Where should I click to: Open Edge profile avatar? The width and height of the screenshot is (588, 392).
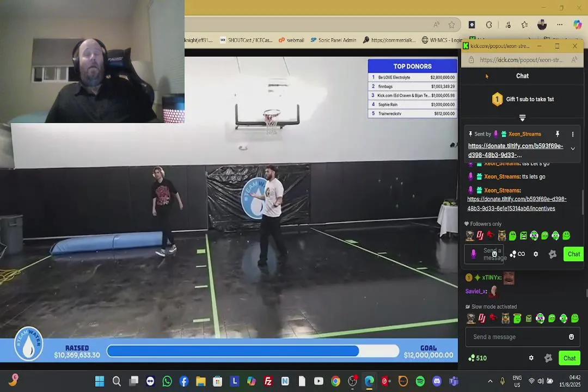click(542, 24)
